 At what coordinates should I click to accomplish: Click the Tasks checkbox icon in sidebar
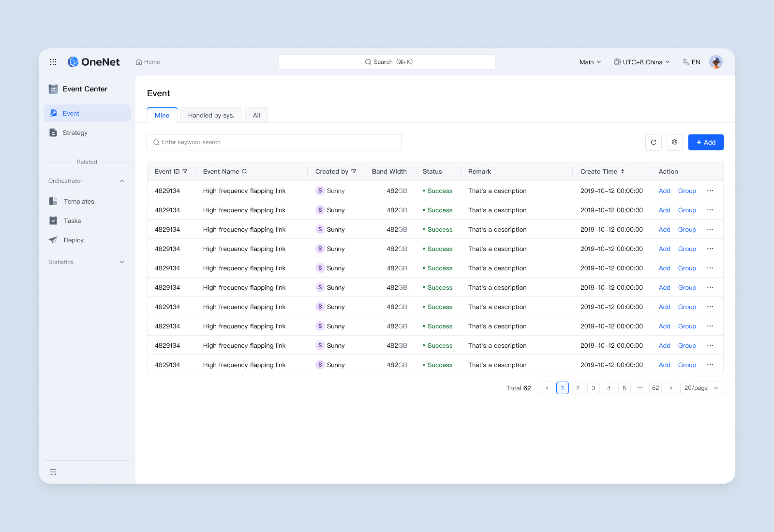click(x=53, y=221)
